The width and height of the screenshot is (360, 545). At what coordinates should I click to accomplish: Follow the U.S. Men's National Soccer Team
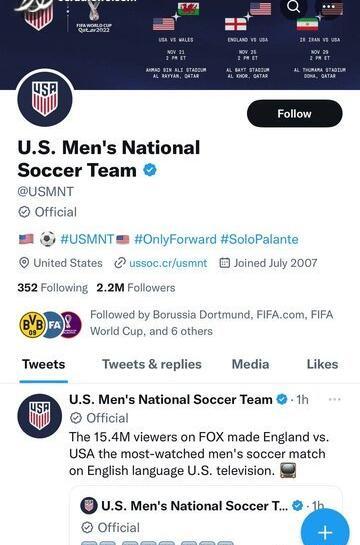tap(294, 113)
